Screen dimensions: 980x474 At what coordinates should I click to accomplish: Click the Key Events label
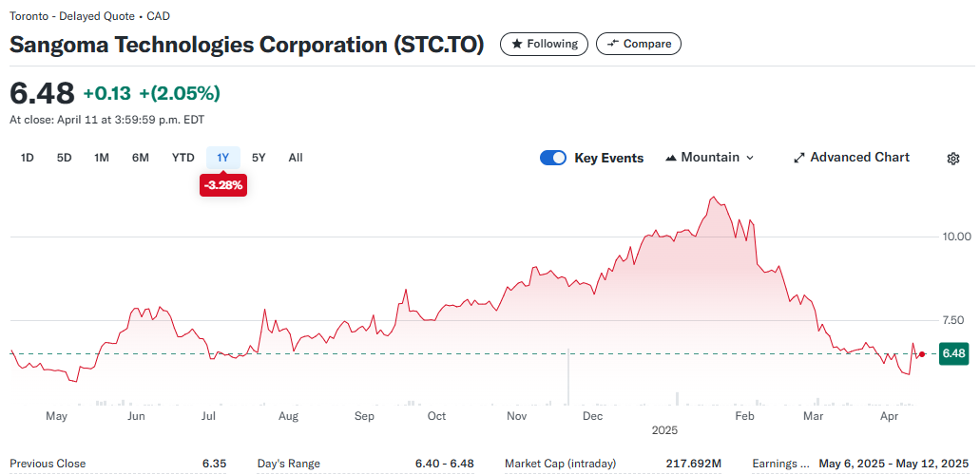(x=608, y=158)
